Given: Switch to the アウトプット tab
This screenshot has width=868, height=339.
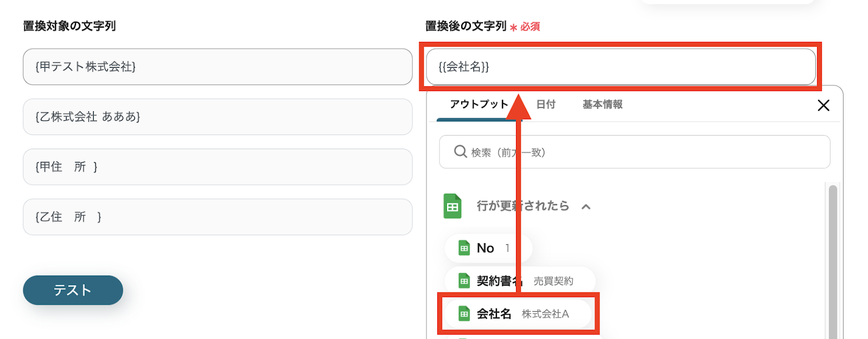Looking at the screenshot, I should (478, 104).
